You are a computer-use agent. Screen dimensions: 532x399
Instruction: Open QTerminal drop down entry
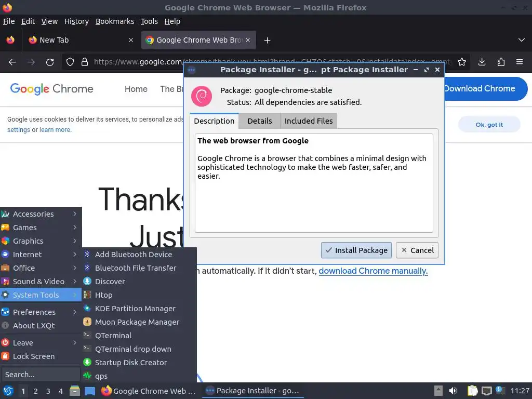tap(139, 349)
